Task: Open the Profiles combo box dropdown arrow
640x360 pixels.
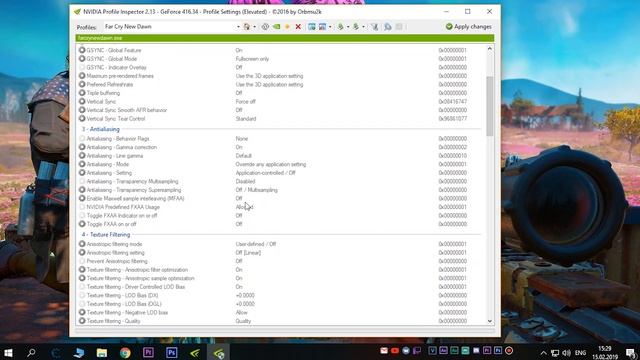Action: [238, 27]
